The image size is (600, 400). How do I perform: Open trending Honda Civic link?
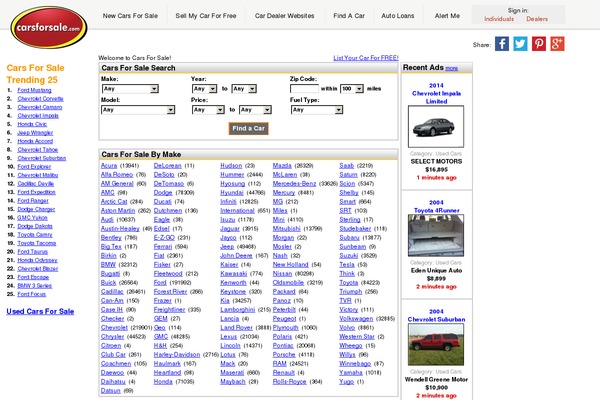click(x=32, y=124)
